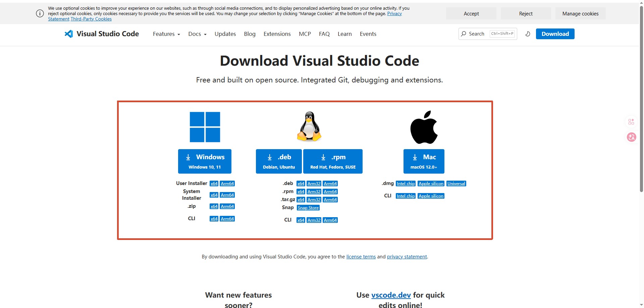Get the Windows CLI Arm64 build

[227, 219]
